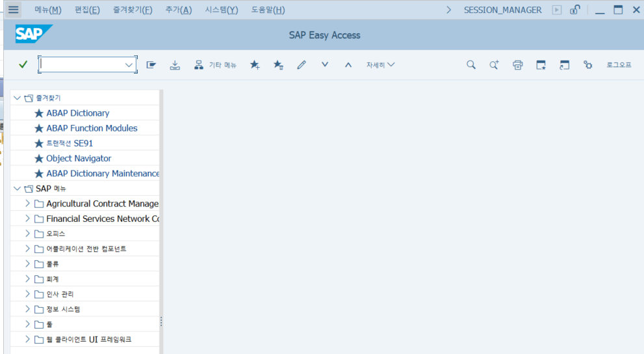Move favorite down arrow icon
This screenshot has height=354, width=644.
coord(325,64)
